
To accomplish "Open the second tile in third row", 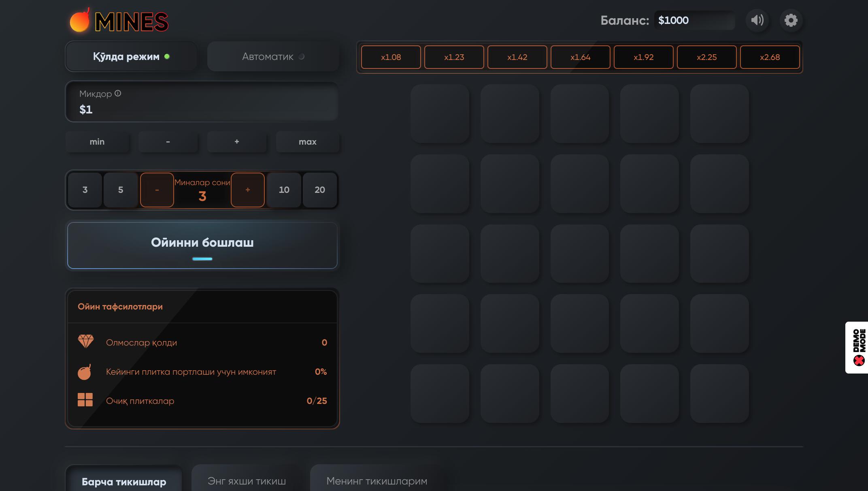I will point(510,254).
